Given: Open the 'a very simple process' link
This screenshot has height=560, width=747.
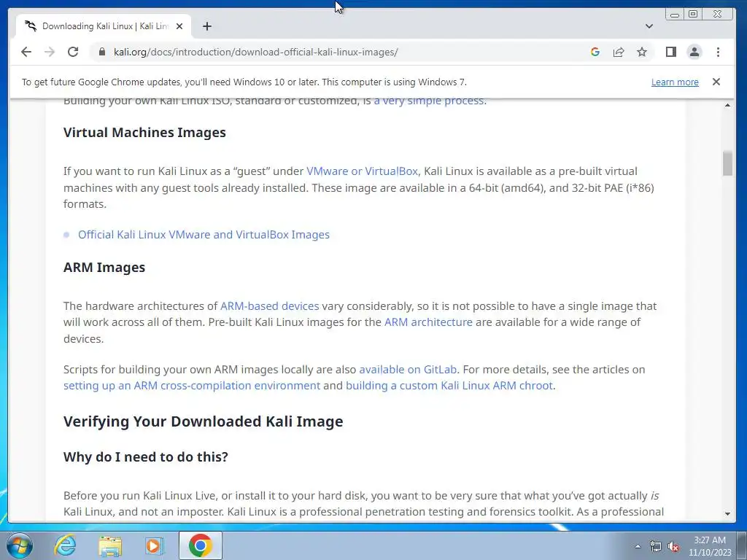Looking at the screenshot, I should click(x=429, y=101).
